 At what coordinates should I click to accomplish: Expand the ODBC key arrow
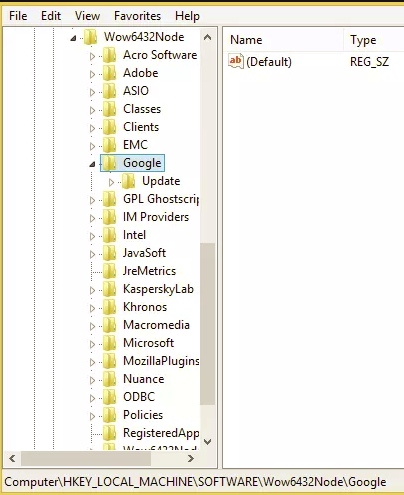pyautogui.click(x=93, y=398)
